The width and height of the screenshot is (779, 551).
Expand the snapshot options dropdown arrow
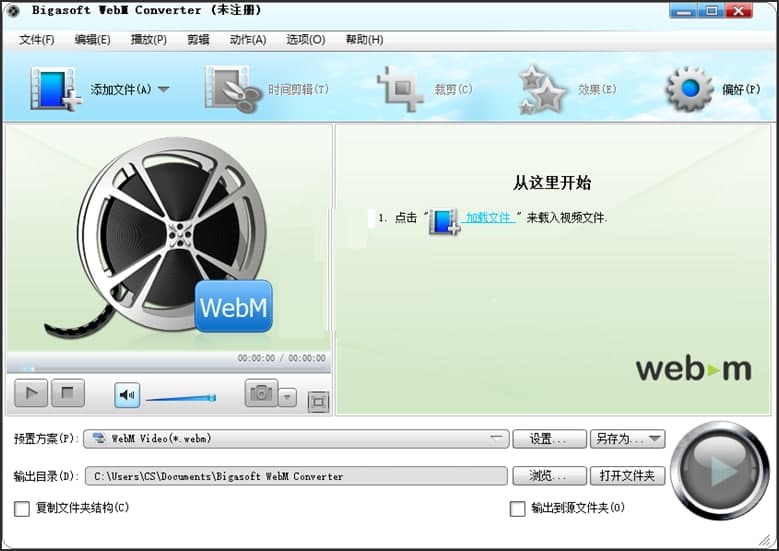point(287,397)
